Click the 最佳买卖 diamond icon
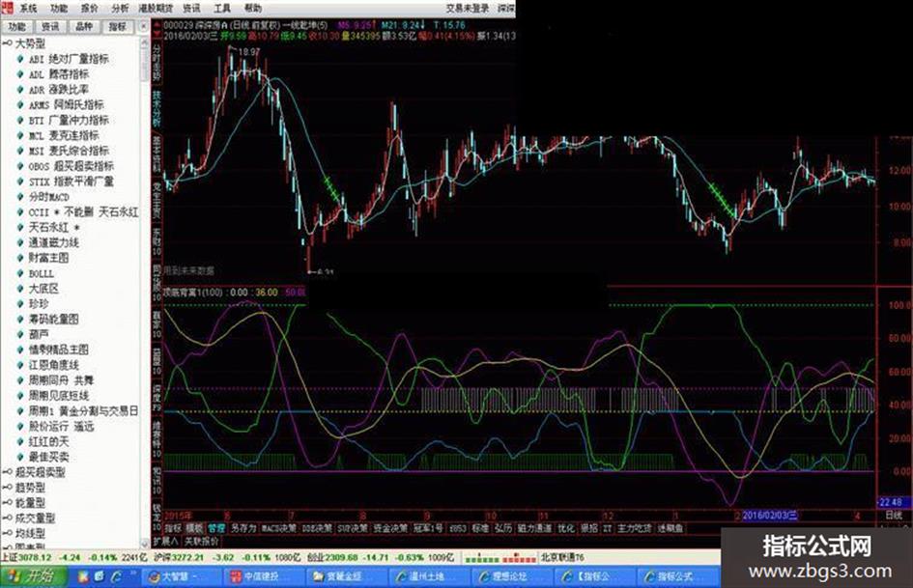This screenshot has height=588, width=913. click(x=21, y=457)
